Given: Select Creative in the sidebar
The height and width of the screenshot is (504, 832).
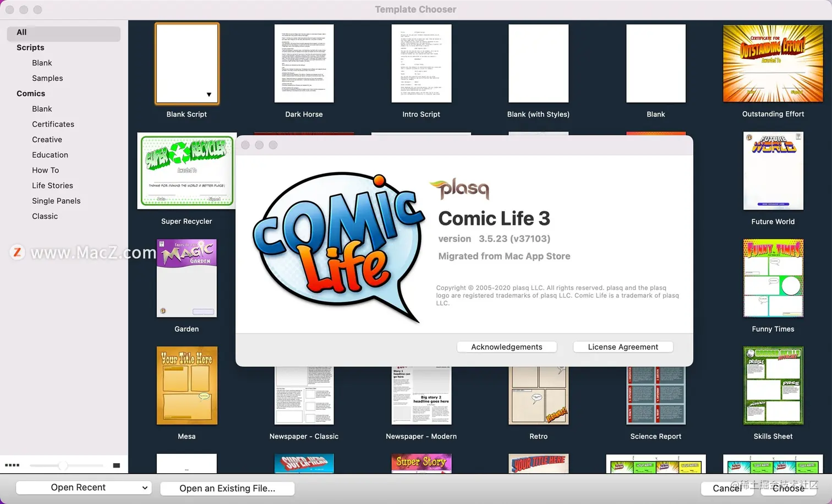Looking at the screenshot, I should (x=47, y=140).
